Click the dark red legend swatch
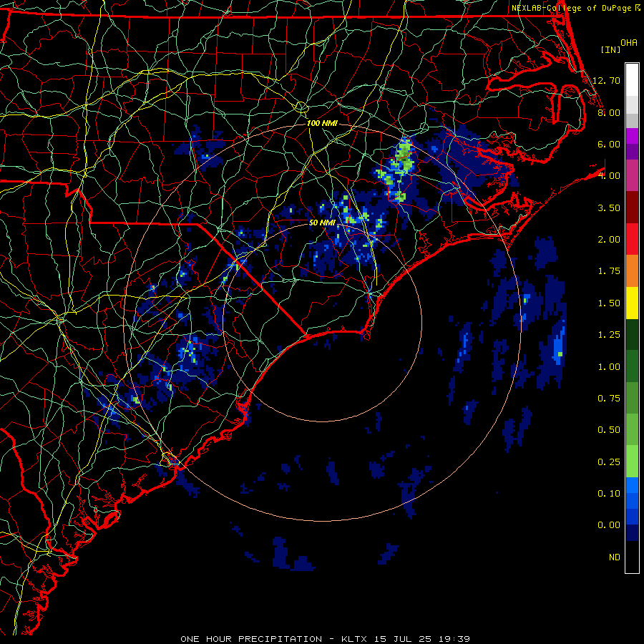 [x=632, y=208]
